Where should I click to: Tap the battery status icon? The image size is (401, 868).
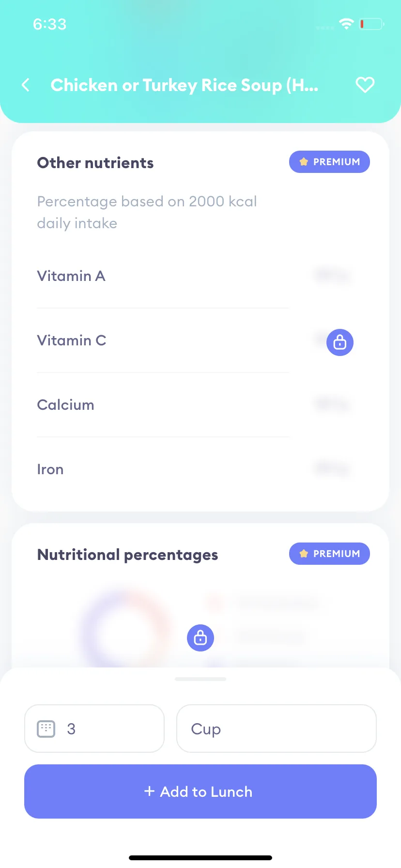pyautogui.click(x=371, y=24)
